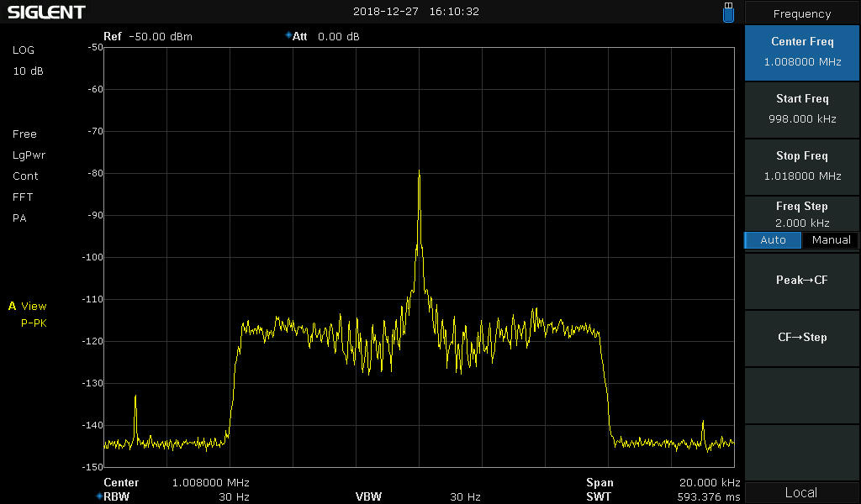The width and height of the screenshot is (861, 504).
Task: Click the Local status label
Action: 801,493
